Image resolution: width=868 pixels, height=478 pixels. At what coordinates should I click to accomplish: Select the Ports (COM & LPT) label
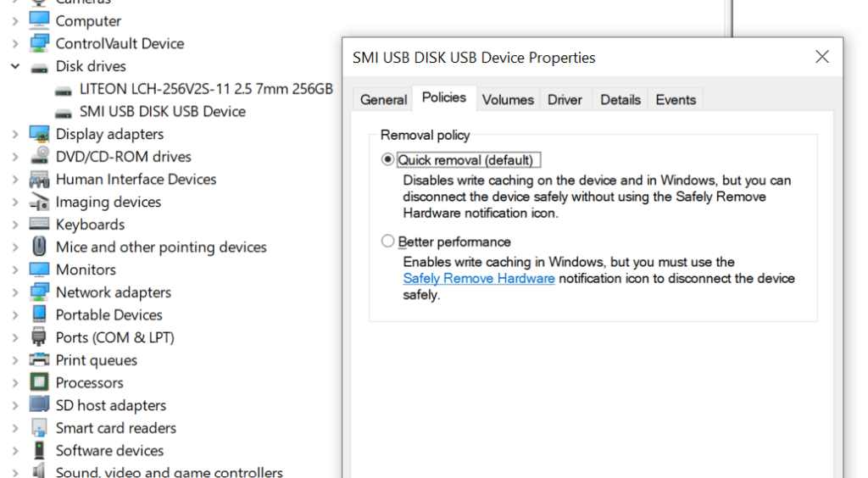115,337
